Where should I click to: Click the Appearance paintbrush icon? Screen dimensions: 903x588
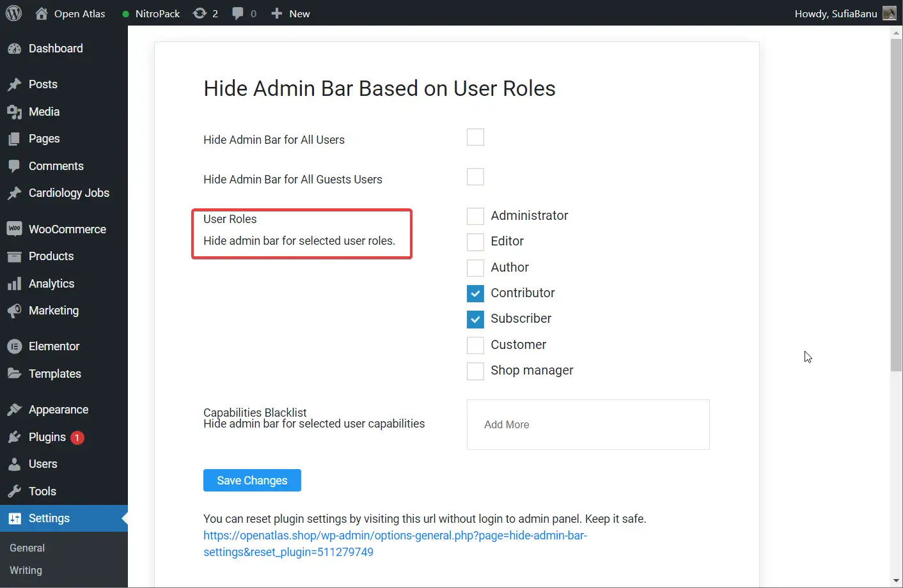click(x=14, y=410)
